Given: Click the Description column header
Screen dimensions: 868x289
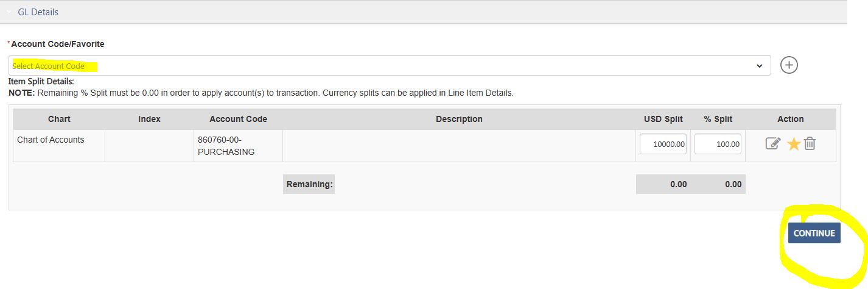Looking at the screenshot, I should click(x=459, y=119).
